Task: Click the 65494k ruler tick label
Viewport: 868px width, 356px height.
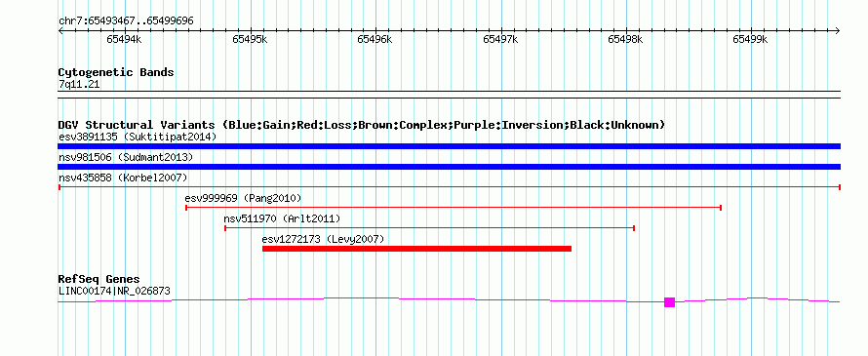Action: point(125,39)
